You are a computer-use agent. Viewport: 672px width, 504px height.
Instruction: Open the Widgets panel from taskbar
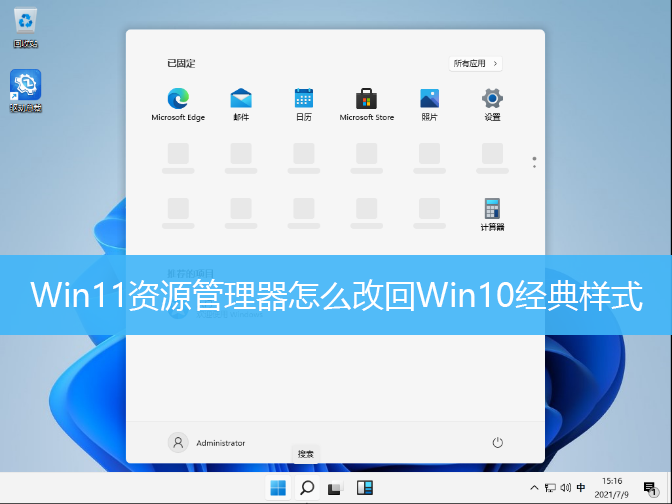365,488
